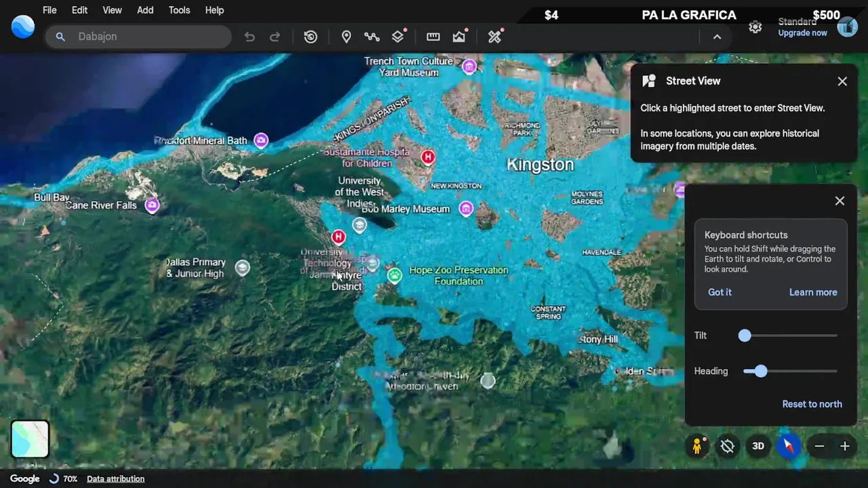The width and height of the screenshot is (868, 488).
Task: Click Bustamante Hospital red H marker
Action: point(428,157)
